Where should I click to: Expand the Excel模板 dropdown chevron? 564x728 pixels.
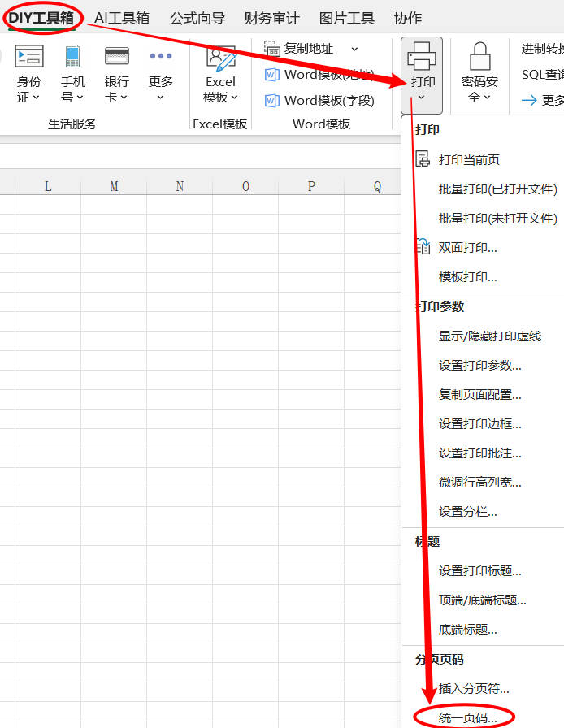pyautogui.click(x=234, y=97)
